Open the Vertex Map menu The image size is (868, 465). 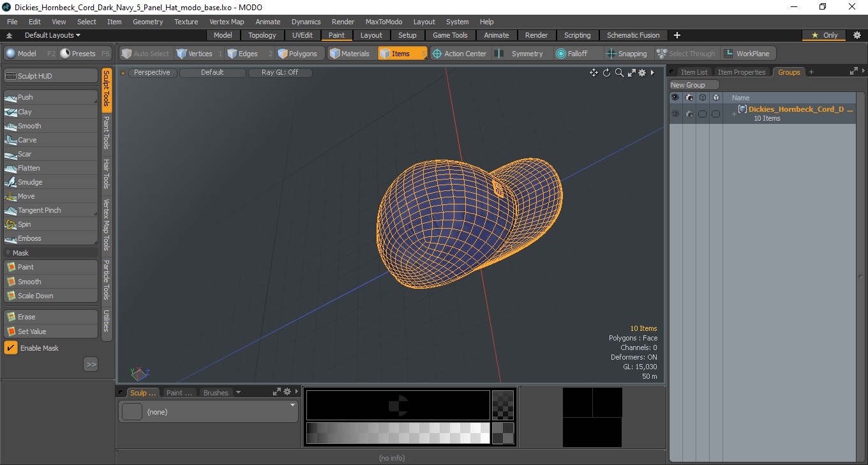[227, 22]
